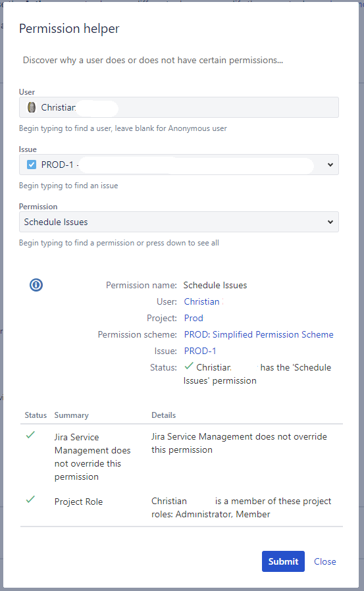Open the Christian user profile link
The height and width of the screenshot is (591, 364).
[x=203, y=302]
